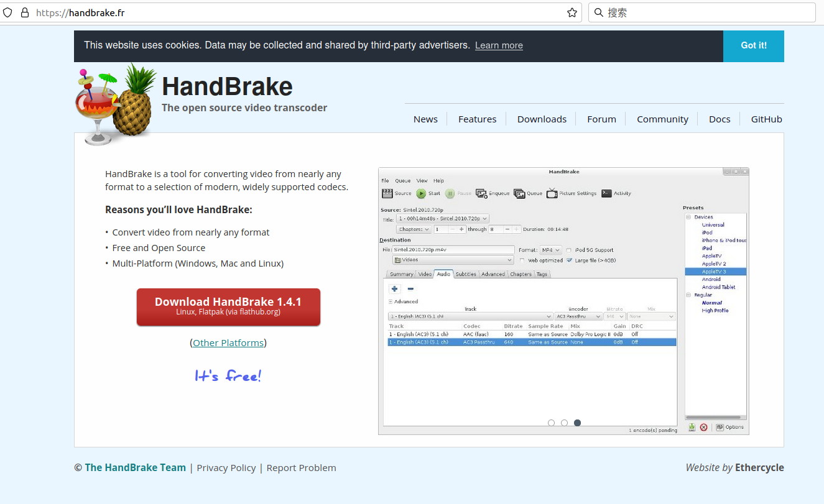This screenshot has width=824, height=504.
Task: Open the Chapters dropdown in app screenshot
Action: point(414,229)
